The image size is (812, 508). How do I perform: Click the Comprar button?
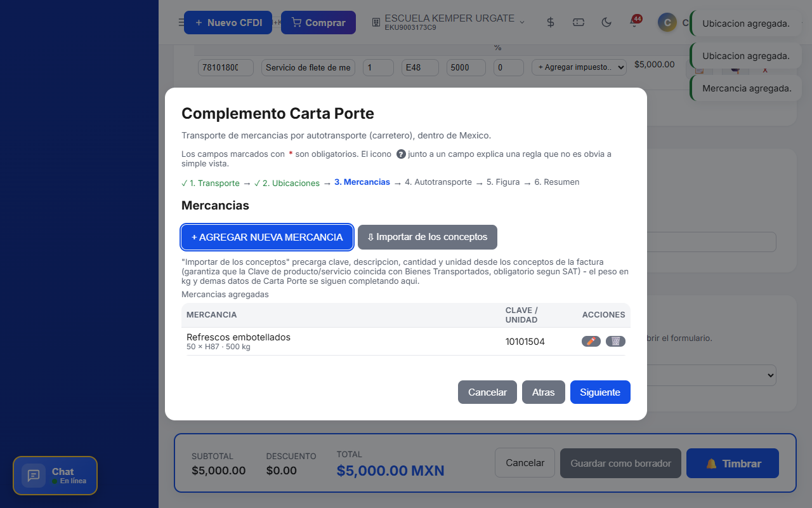tap(318, 23)
